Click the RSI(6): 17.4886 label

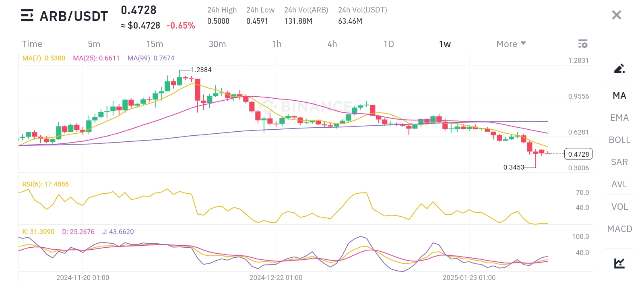point(45,184)
